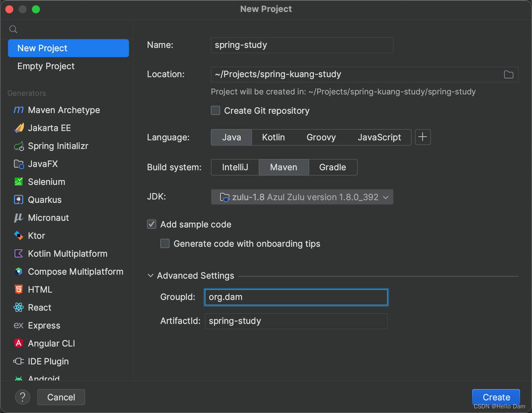
Task: Click the search magnifier icon in sidebar
Action: coord(13,29)
